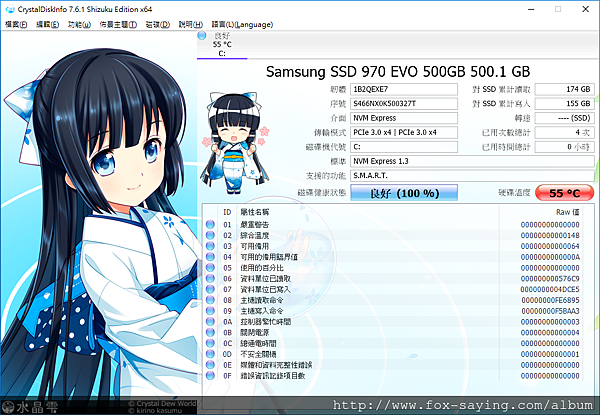
Task: Maximize the CrystalDiskInfo window
Action: 558,9
